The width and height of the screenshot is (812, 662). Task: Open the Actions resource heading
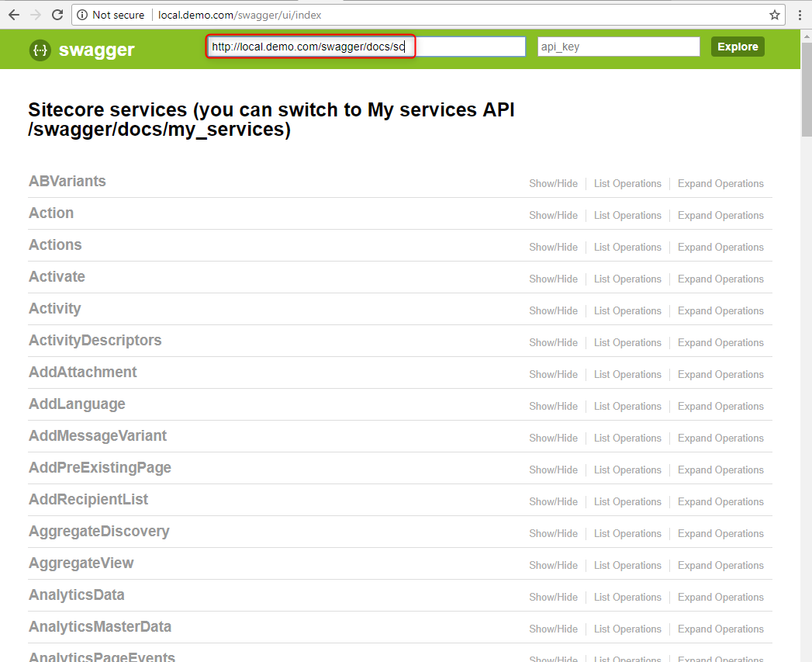55,244
